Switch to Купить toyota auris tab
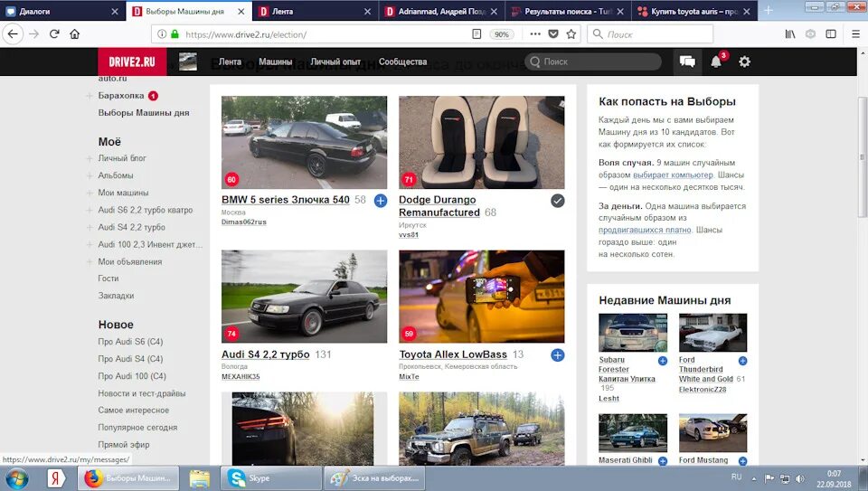This screenshot has width=868, height=491. (x=694, y=11)
